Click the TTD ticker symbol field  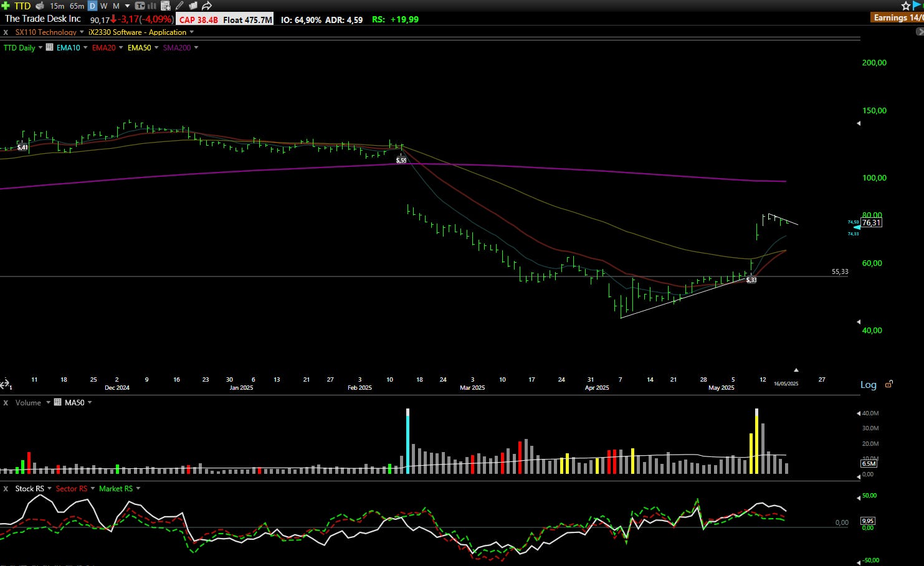pyautogui.click(x=22, y=6)
